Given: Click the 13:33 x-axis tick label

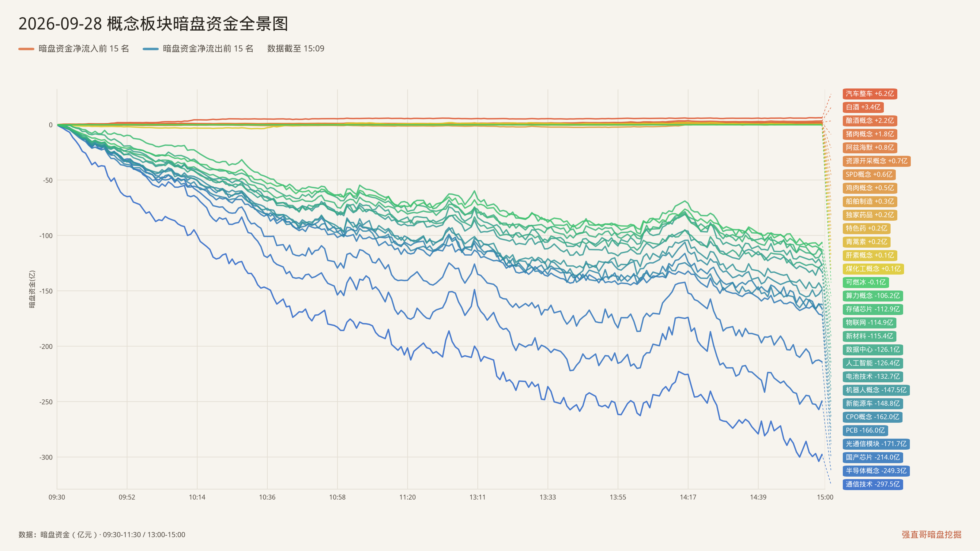Looking at the screenshot, I should coord(548,497).
